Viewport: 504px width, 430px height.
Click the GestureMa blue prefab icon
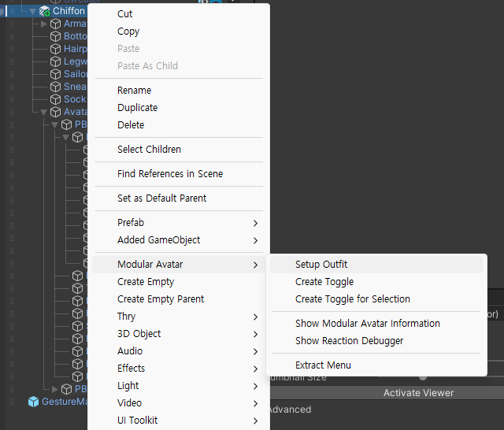pyautogui.click(x=33, y=402)
